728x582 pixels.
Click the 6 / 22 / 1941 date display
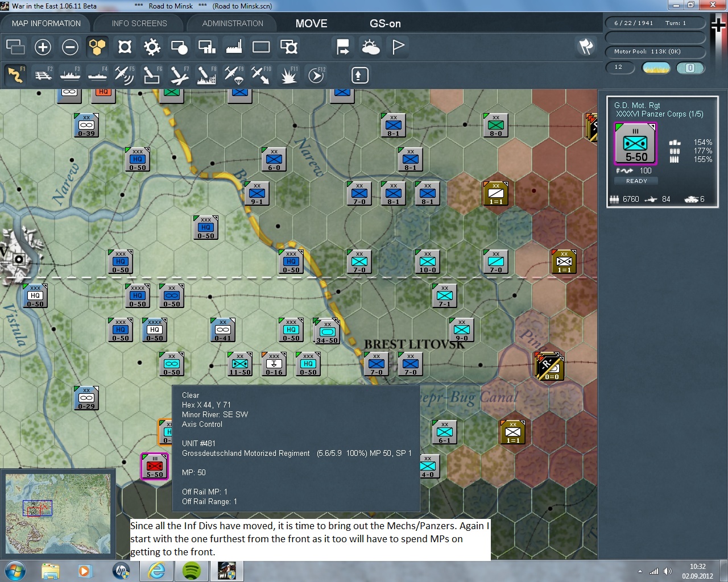[655, 23]
